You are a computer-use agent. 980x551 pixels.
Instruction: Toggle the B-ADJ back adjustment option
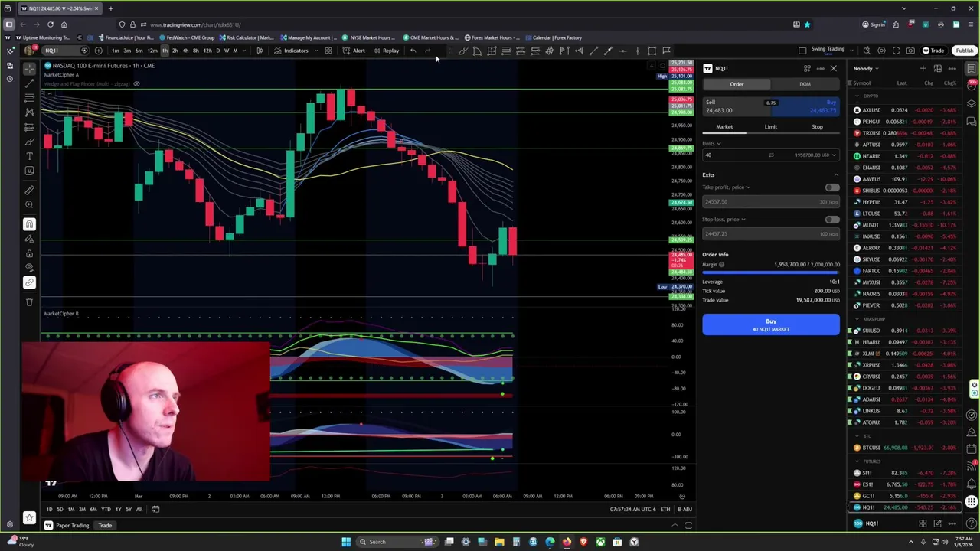684,510
